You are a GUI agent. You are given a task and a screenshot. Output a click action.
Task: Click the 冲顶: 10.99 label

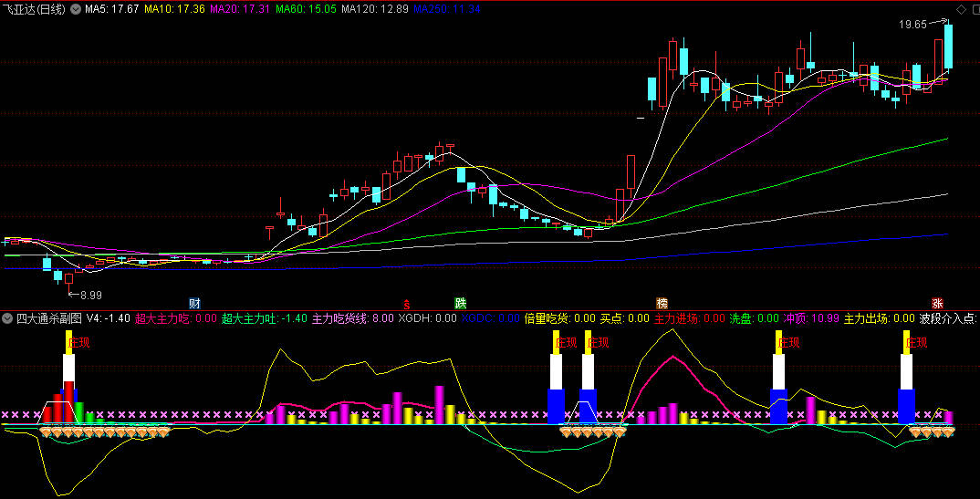click(811, 318)
